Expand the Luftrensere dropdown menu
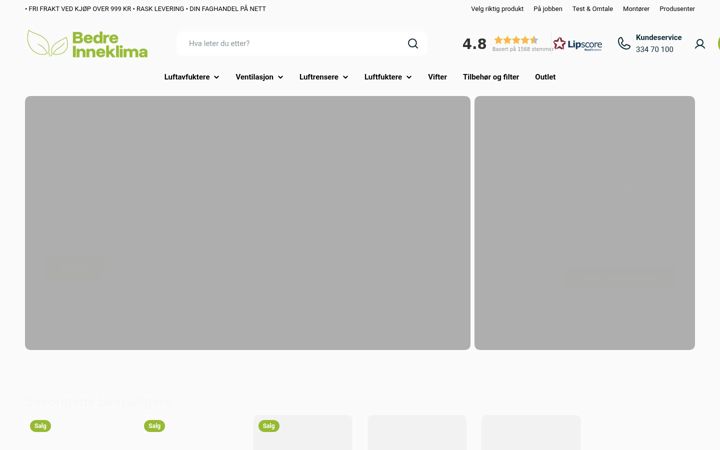The image size is (720, 450). tap(323, 77)
